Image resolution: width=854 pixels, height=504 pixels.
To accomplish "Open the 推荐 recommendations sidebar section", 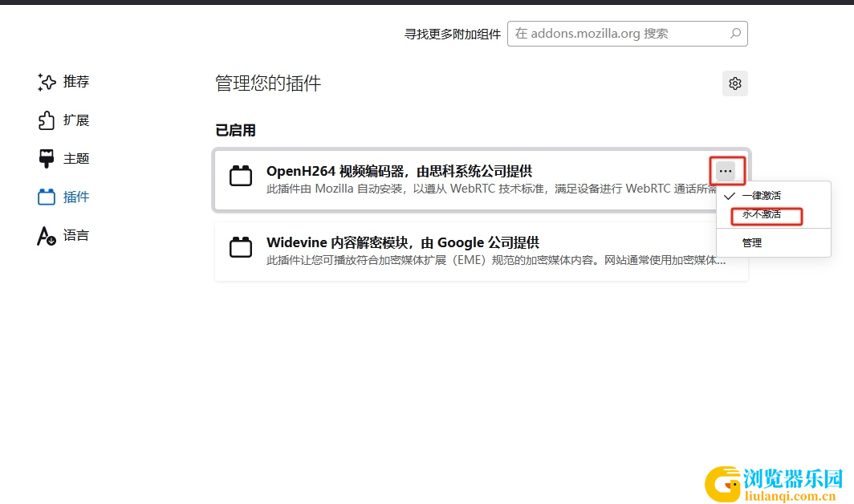I will click(x=63, y=82).
